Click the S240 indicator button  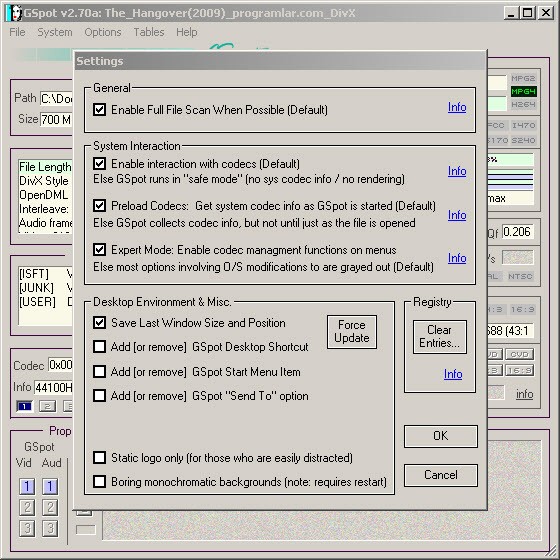pos(523,140)
